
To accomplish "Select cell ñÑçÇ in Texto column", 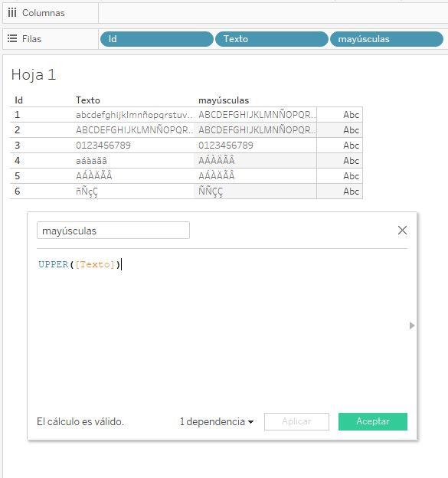I will point(87,192).
